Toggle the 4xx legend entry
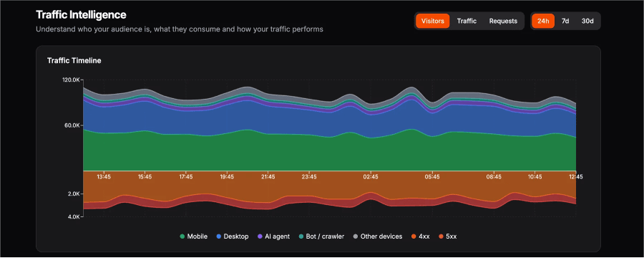This screenshot has height=258, width=644. point(420,236)
